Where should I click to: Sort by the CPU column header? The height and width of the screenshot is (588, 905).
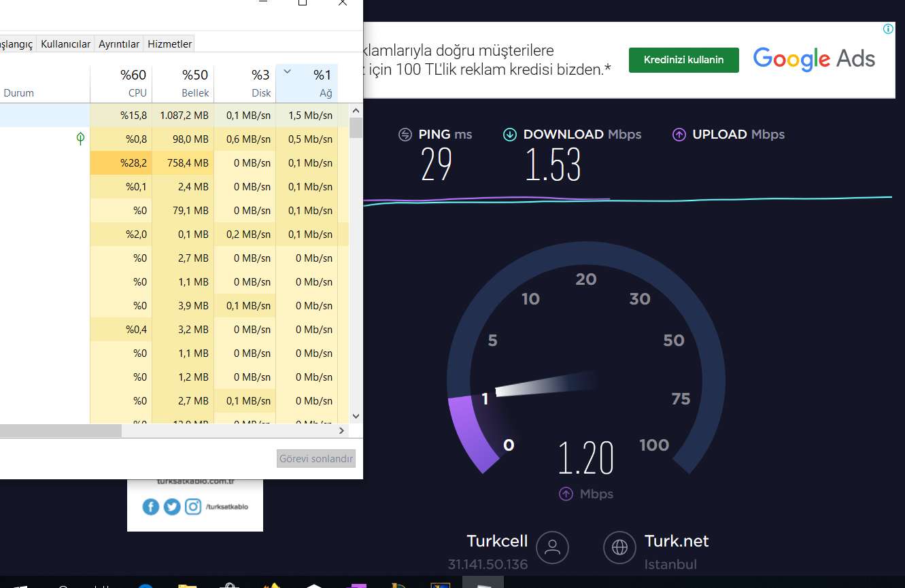121,84
